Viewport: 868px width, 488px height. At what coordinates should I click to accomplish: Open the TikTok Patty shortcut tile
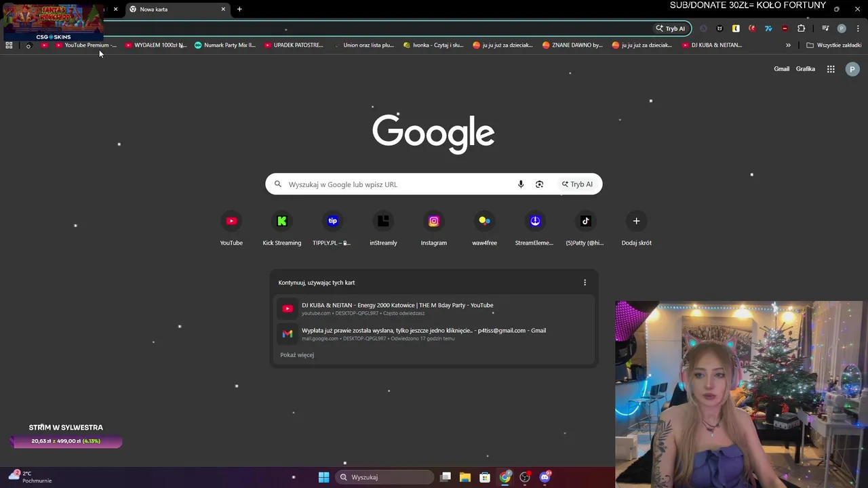585,229
